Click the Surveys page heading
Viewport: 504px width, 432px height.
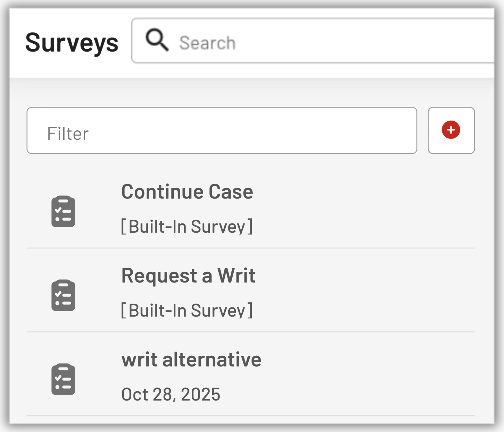(72, 43)
